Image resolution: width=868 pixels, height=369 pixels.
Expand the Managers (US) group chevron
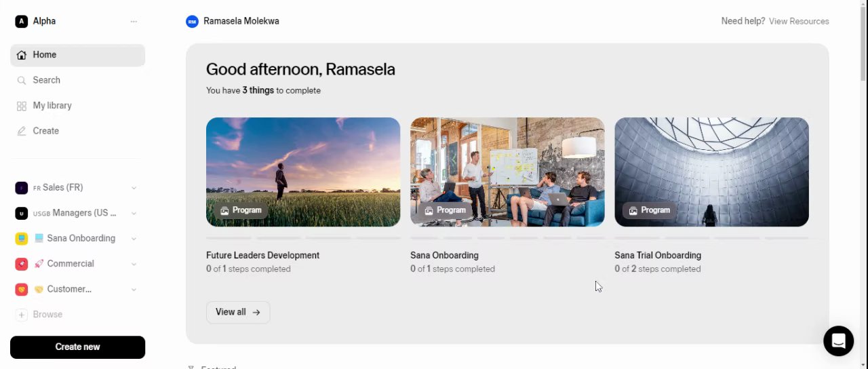[x=134, y=213]
